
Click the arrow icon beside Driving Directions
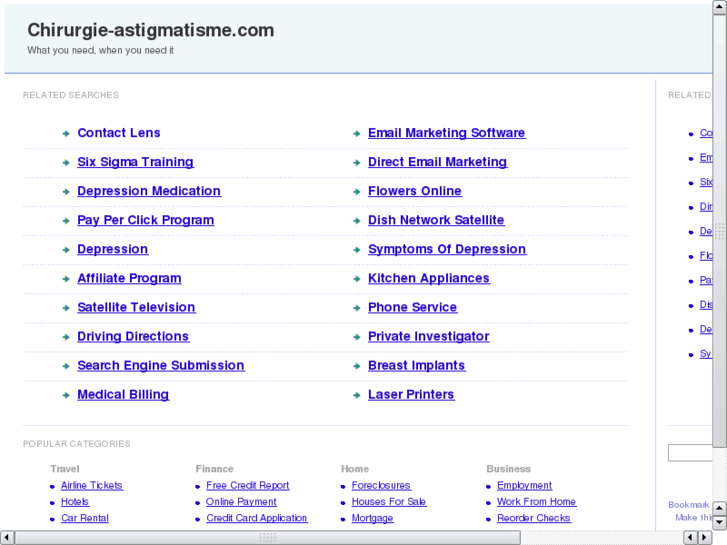click(66, 337)
